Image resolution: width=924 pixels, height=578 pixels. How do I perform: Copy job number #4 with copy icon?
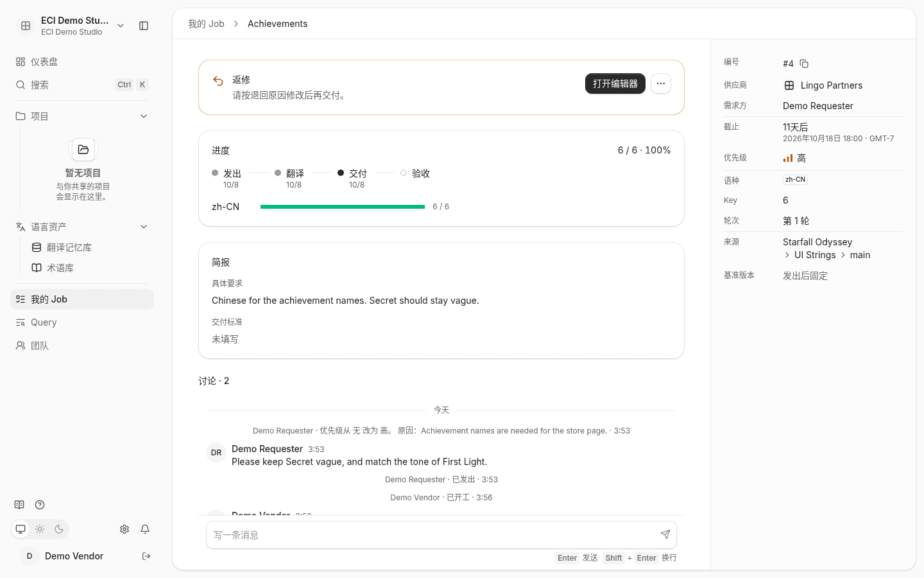(x=804, y=64)
